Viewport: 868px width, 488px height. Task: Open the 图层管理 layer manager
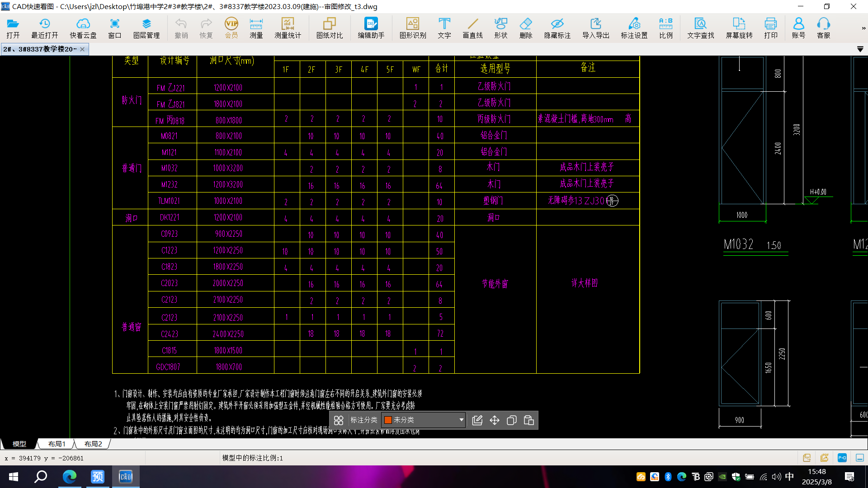point(146,28)
